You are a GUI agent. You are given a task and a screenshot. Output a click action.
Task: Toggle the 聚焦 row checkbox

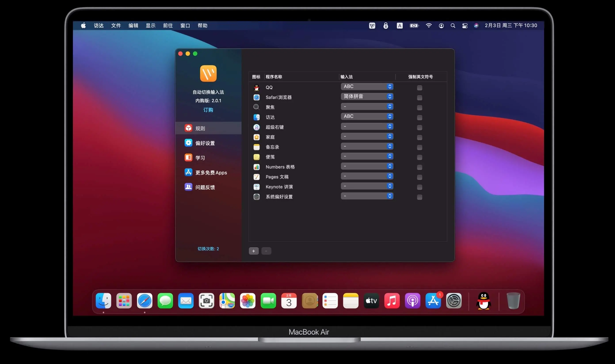419,107
